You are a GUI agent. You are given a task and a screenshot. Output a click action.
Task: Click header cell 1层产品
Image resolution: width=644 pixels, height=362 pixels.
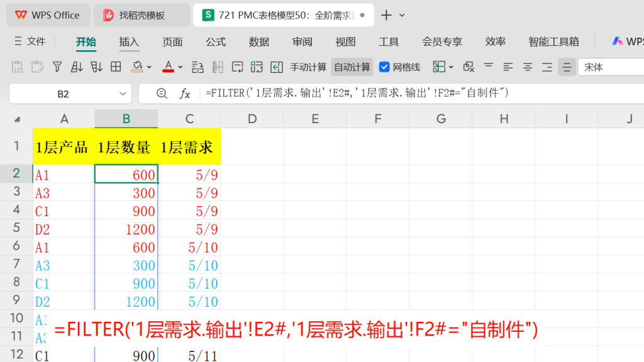[64, 147]
